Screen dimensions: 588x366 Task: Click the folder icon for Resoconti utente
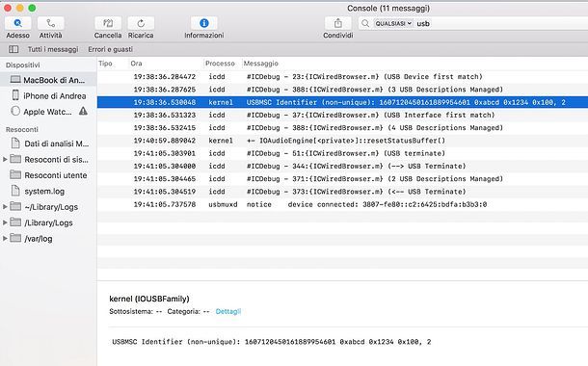click(x=15, y=174)
